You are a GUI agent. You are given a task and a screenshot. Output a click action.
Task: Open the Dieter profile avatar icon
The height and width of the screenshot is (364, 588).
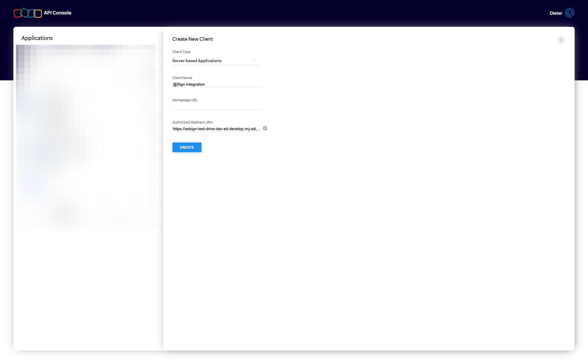[x=570, y=13]
